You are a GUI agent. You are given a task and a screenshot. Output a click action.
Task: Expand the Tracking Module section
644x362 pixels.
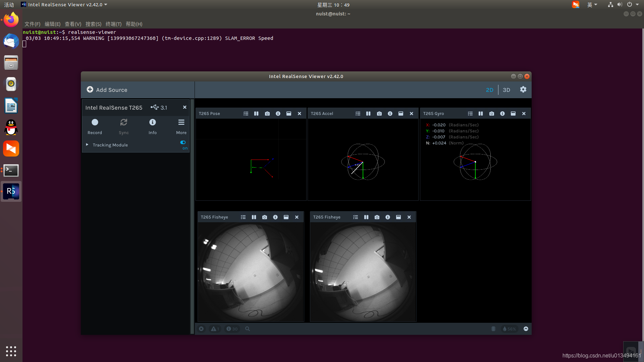(87, 145)
